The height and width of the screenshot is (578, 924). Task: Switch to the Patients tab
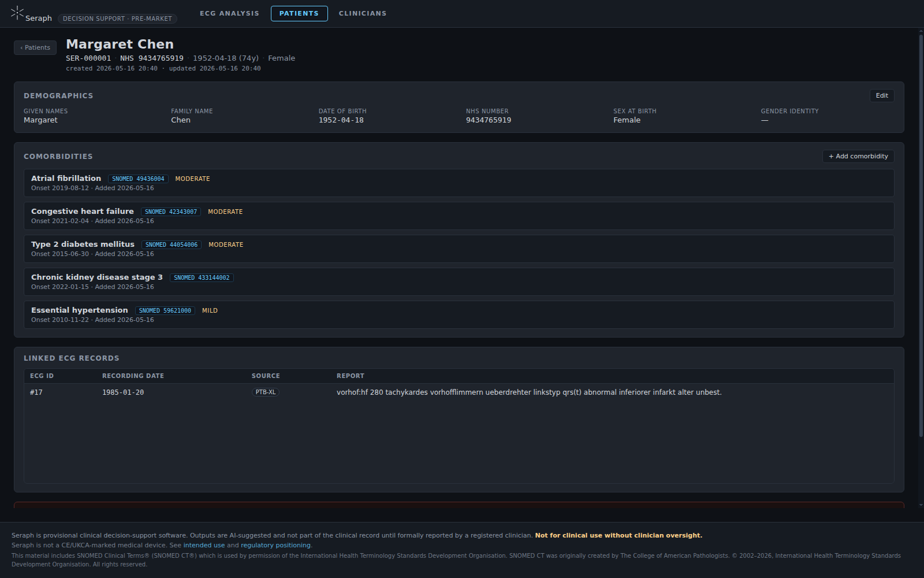pyautogui.click(x=299, y=13)
